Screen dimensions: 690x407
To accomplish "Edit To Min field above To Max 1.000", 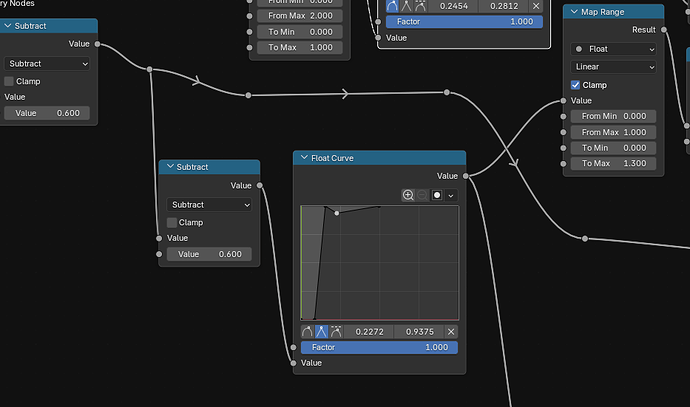I will pyautogui.click(x=300, y=32).
